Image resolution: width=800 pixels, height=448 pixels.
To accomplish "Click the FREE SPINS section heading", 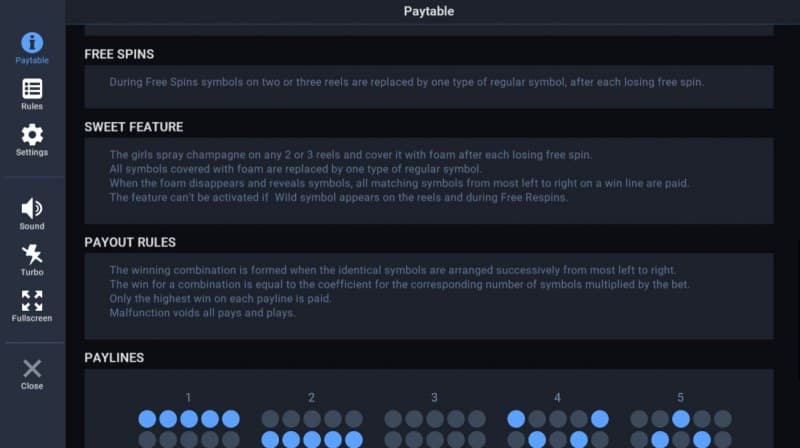I will [x=119, y=54].
